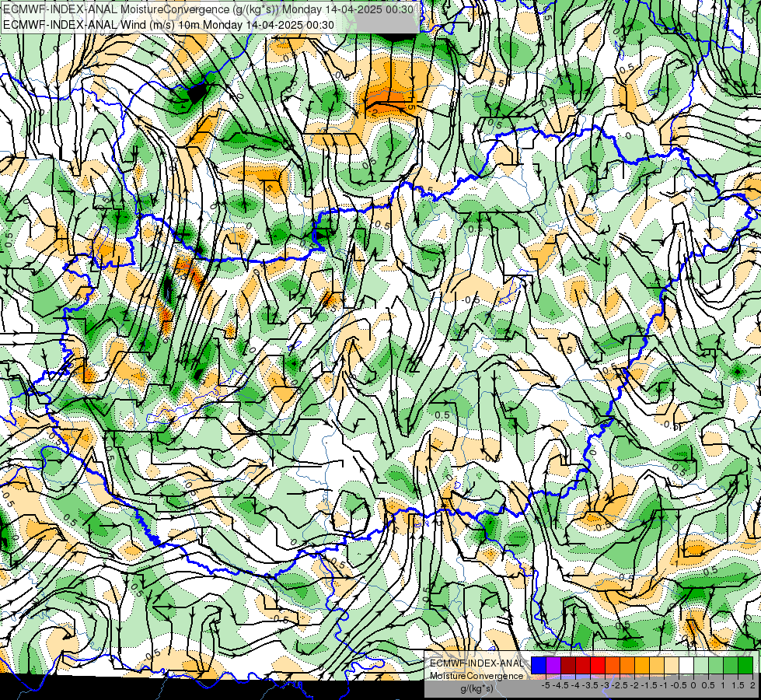Click the 1.5 tick label on the legend
The width and height of the screenshot is (761, 700).
coord(737,685)
